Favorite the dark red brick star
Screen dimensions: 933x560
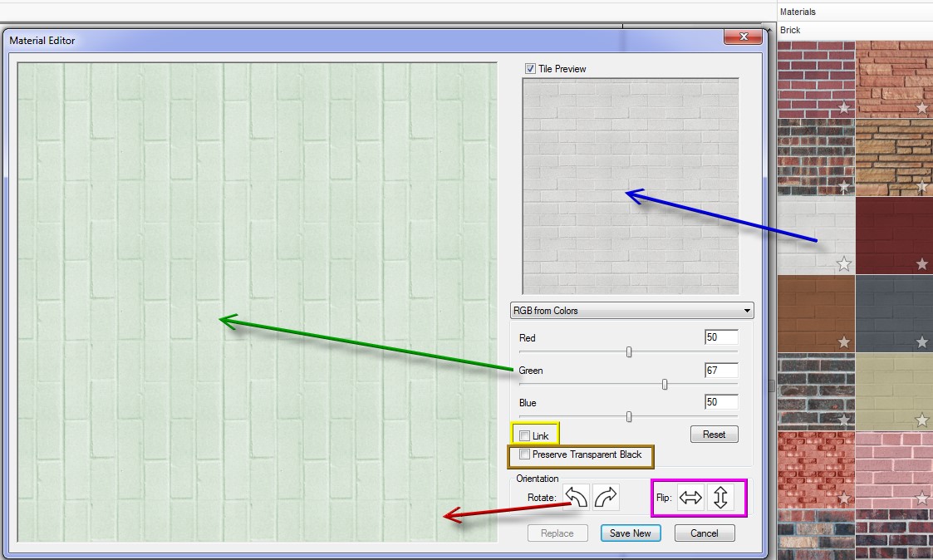pyautogui.click(x=921, y=263)
